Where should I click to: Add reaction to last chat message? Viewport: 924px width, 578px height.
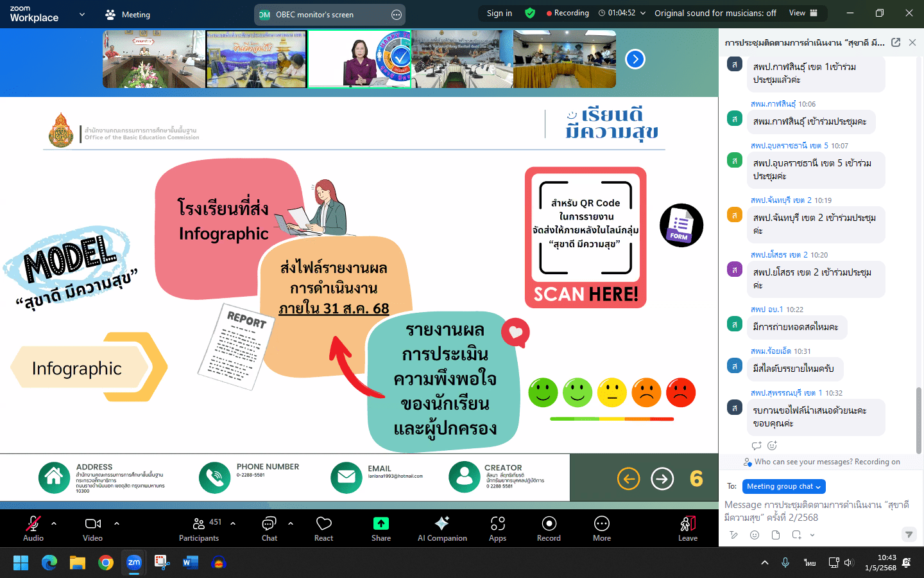click(773, 445)
